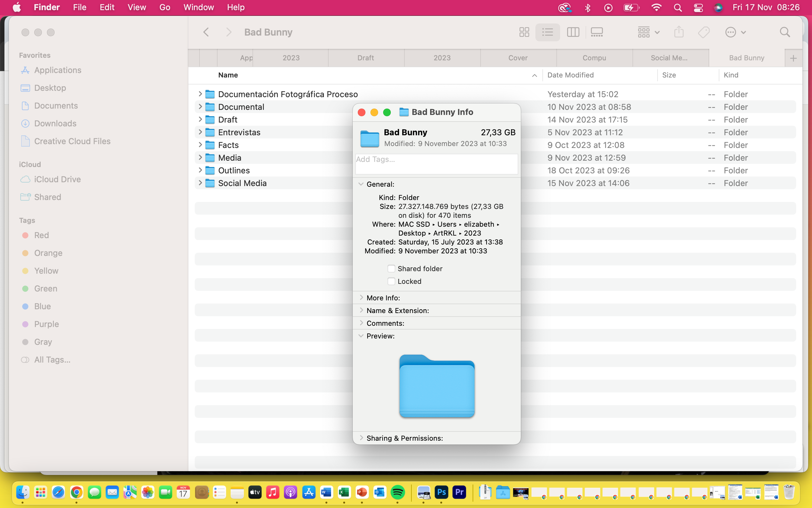Click the Creative Cloud menu bar icon

click(565, 7)
